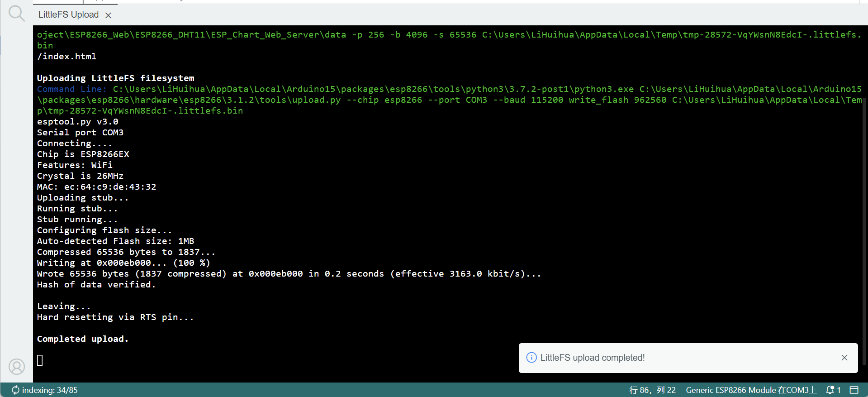Click the '/index.html' line in terminal
This screenshot has height=397, width=868.
66,57
